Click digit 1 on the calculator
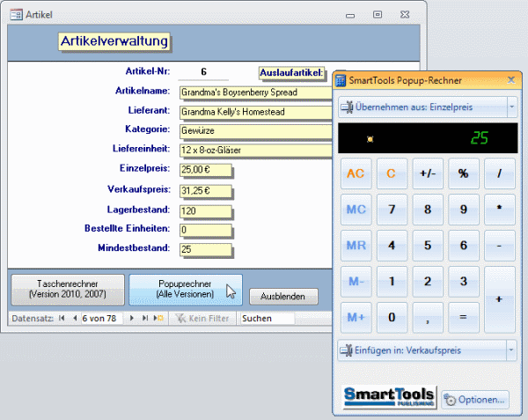This screenshot has width=528, height=420. click(392, 282)
